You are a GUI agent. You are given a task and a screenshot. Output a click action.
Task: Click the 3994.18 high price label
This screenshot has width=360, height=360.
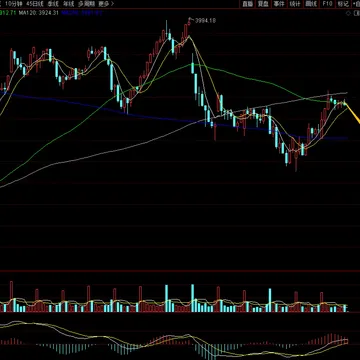(205, 21)
